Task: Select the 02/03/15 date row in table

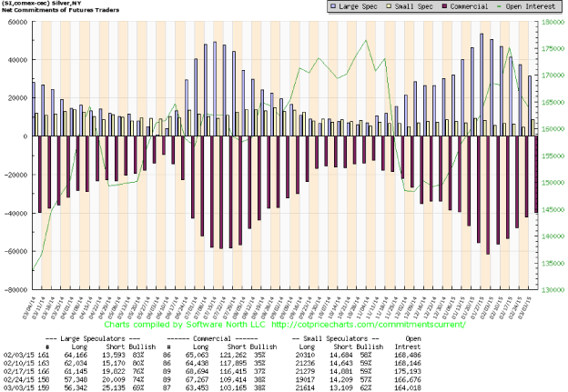Action: [x=19, y=356]
